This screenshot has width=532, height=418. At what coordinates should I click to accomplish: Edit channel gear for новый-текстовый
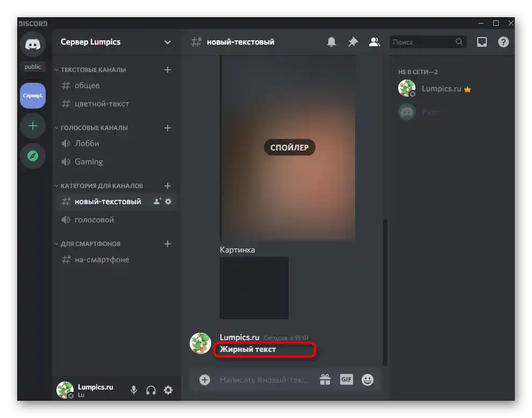pos(168,201)
